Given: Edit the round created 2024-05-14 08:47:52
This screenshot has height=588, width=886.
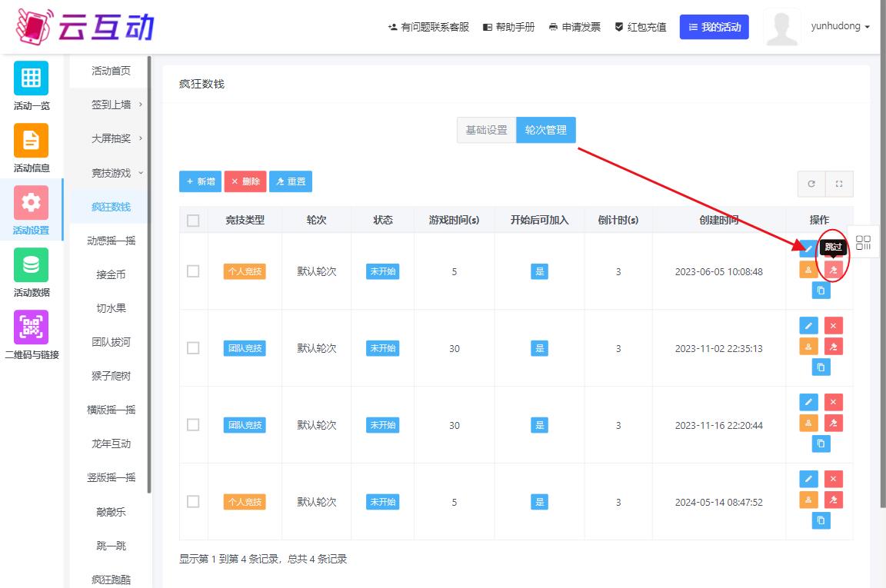Looking at the screenshot, I should 808,479.
